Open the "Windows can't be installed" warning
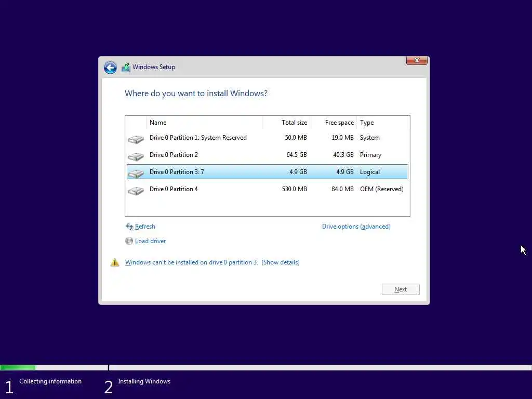This screenshot has width=532, height=399. click(191, 262)
